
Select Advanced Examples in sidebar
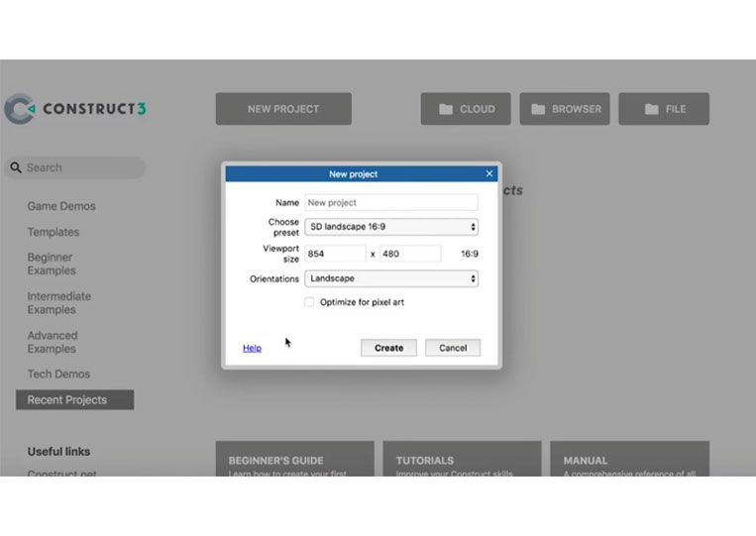53,342
